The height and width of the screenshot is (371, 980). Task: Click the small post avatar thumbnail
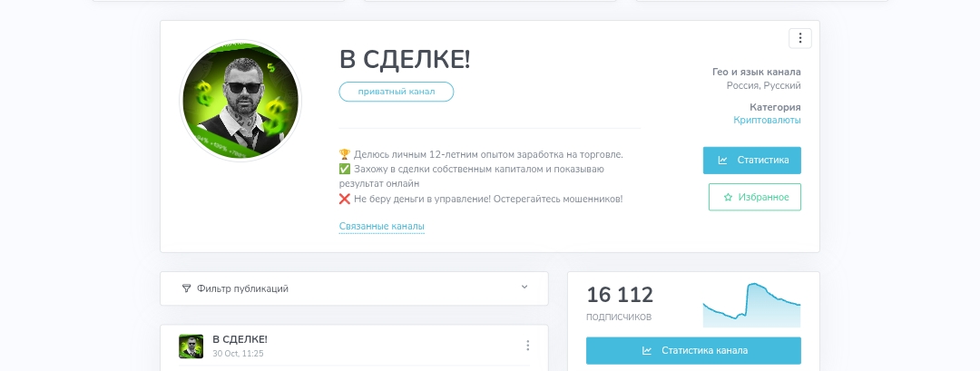(x=191, y=346)
